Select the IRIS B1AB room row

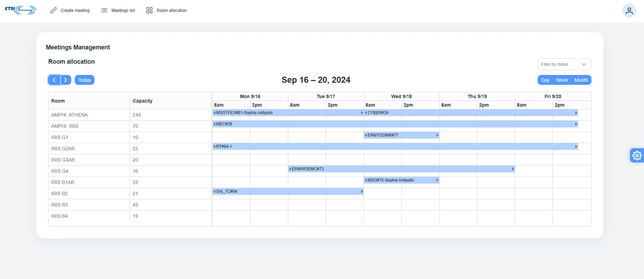130,182
